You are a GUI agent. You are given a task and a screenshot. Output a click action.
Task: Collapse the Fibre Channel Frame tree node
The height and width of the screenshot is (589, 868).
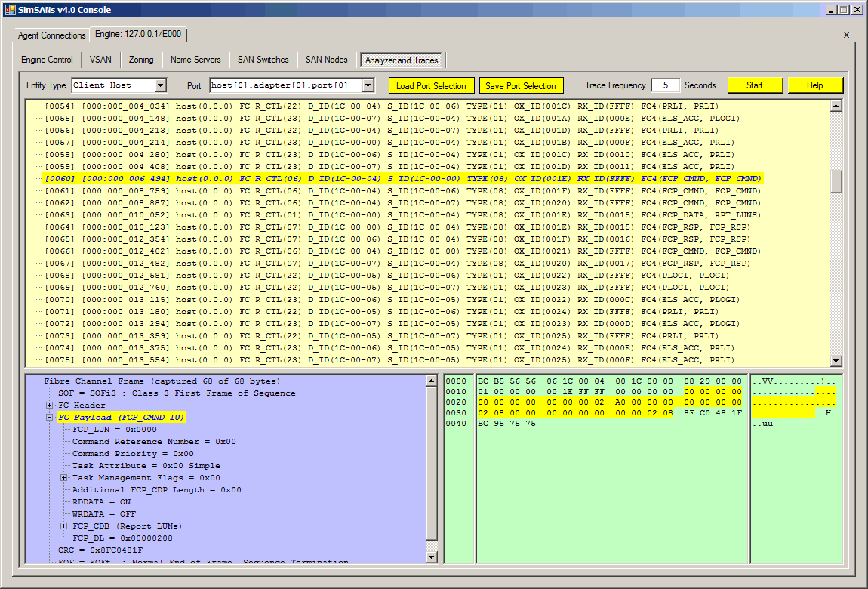point(35,381)
